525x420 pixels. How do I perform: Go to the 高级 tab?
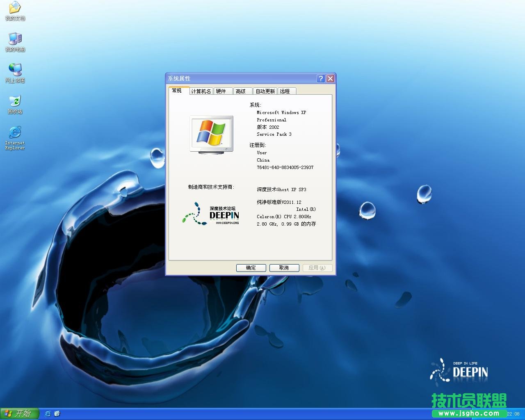[x=241, y=91]
